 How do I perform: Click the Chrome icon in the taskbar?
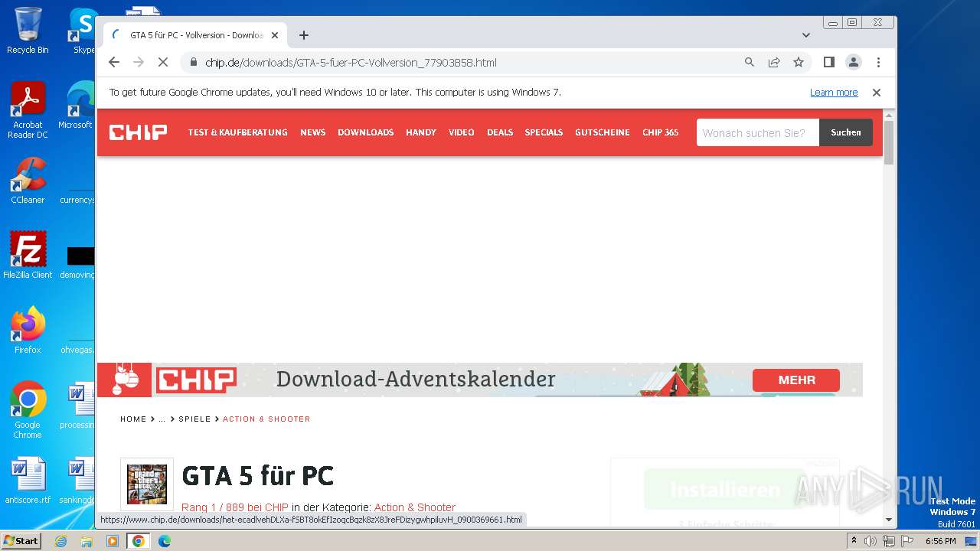tap(139, 541)
